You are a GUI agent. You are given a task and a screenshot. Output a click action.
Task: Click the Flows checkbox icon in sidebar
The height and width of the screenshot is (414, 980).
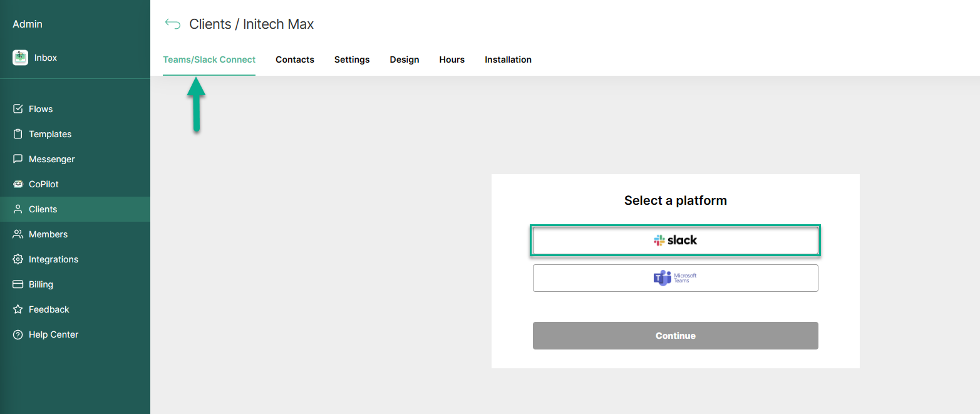[x=18, y=109]
